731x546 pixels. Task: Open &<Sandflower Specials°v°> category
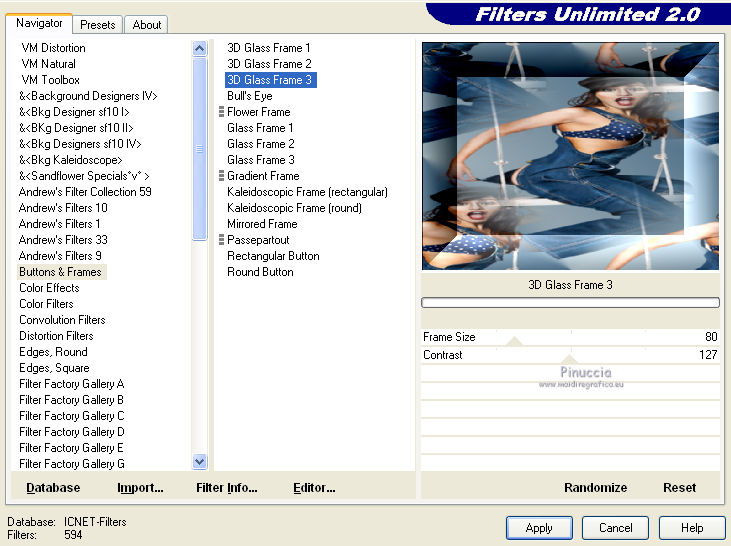click(84, 176)
